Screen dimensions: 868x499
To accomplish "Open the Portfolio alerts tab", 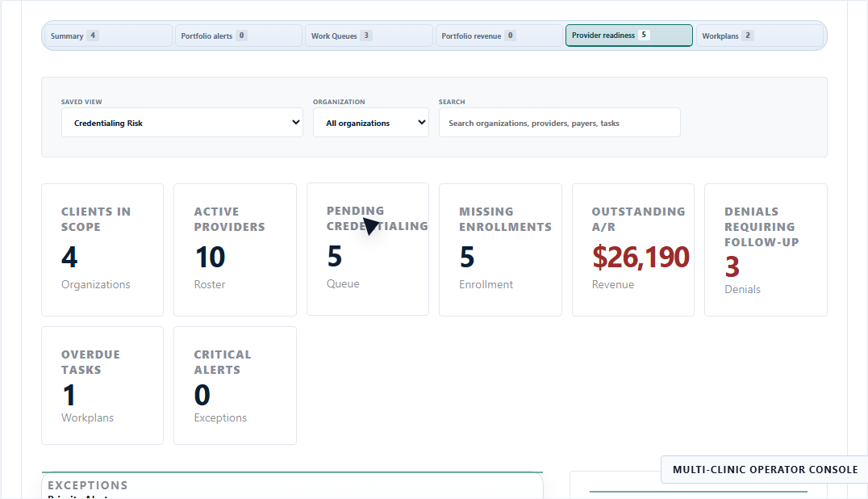I will (239, 36).
